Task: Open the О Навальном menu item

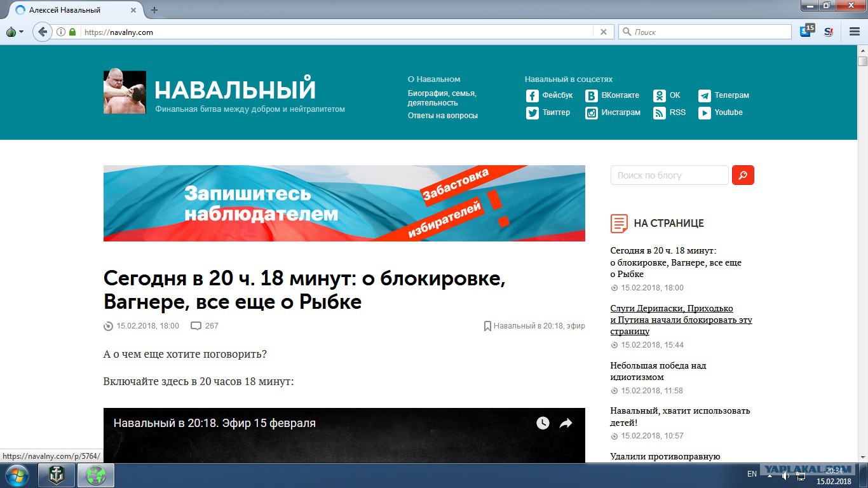Action: click(x=434, y=79)
